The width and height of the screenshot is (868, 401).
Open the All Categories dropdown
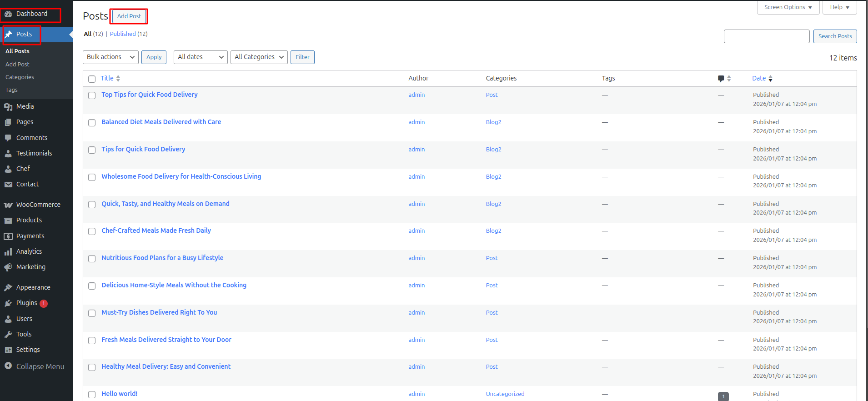tap(259, 57)
